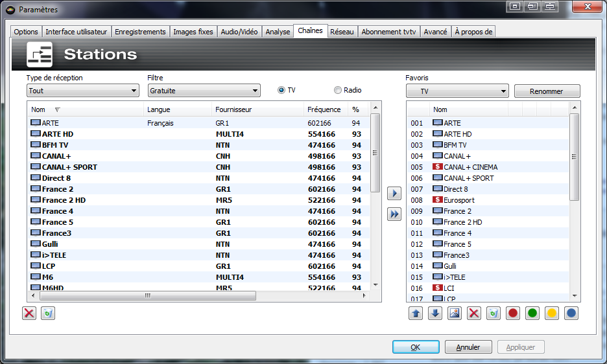The height and width of the screenshot is (364, 607).
Task: Click TV icon next to ARTE HD station
Action: click(36, 134)
